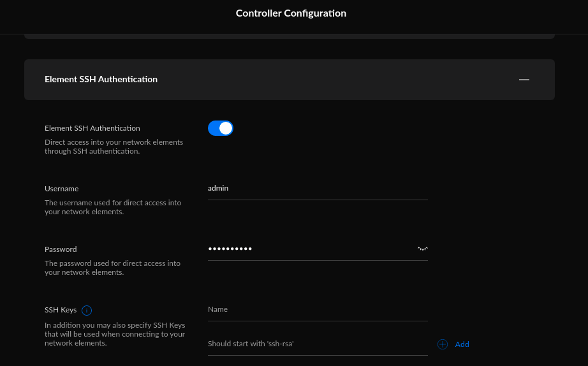
Task: Click the SSH Keys label text
Action: (x=61, y=310)
